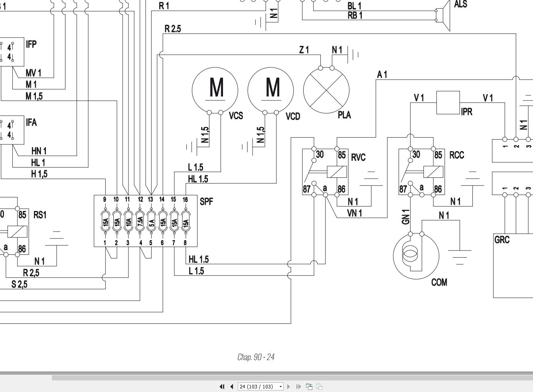Click the 'M 1,5' wire label
This screenshot has height=392, width=533.
pos(34,96)
